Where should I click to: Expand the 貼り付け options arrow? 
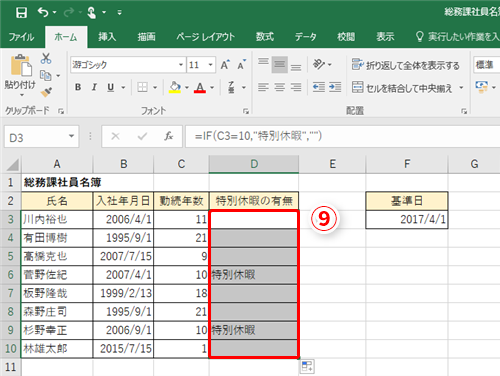(x=21, y=95)
